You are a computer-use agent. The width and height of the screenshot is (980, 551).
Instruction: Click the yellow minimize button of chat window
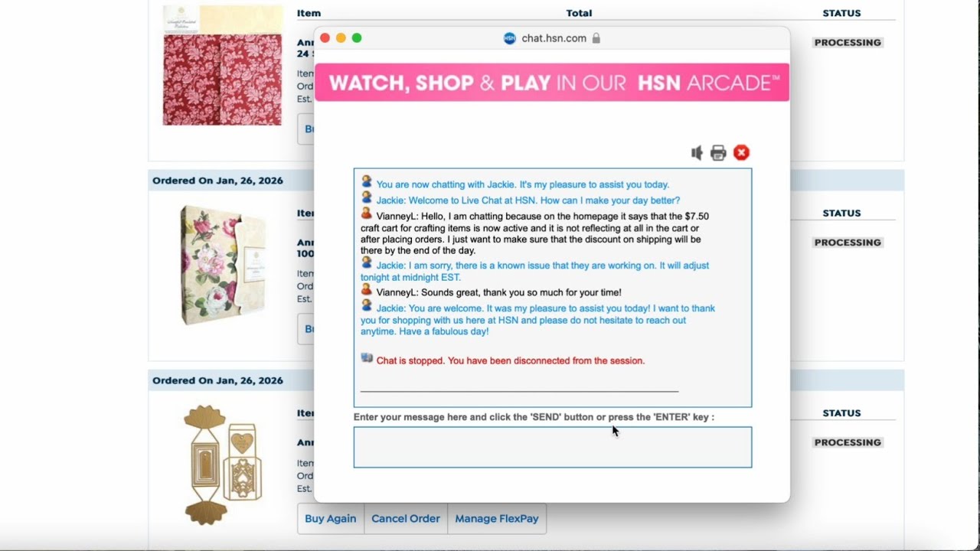tap(341, 37)
